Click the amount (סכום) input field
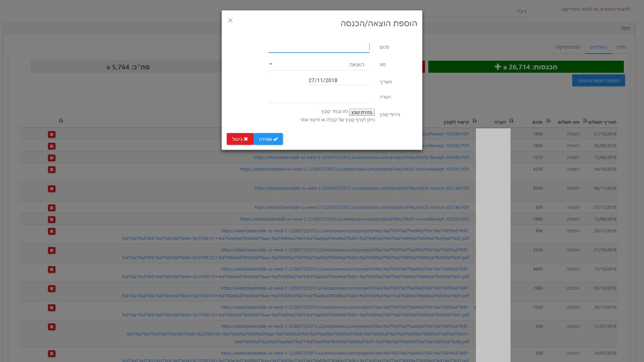This screenshot has height=362, width=644. point(319,47)
